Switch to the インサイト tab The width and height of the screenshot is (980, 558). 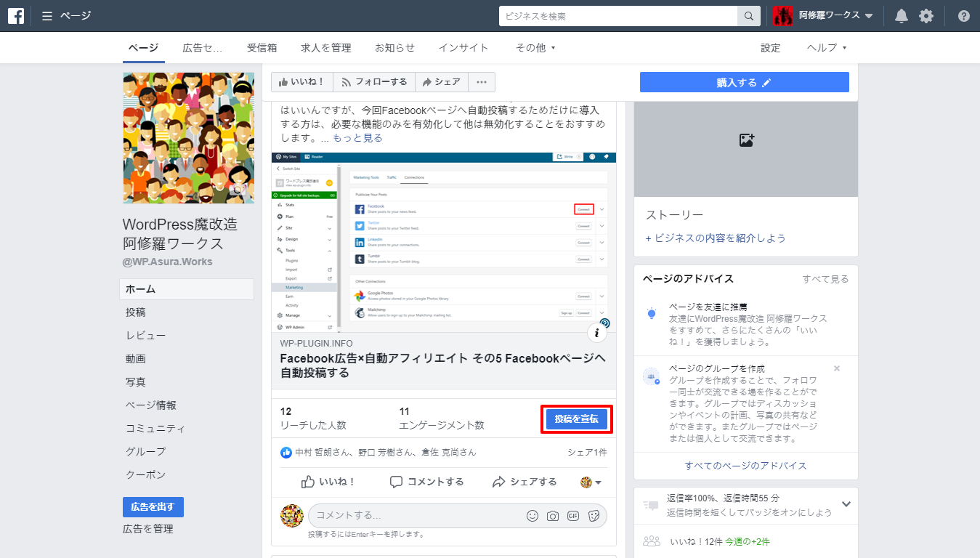coord(463,48)
